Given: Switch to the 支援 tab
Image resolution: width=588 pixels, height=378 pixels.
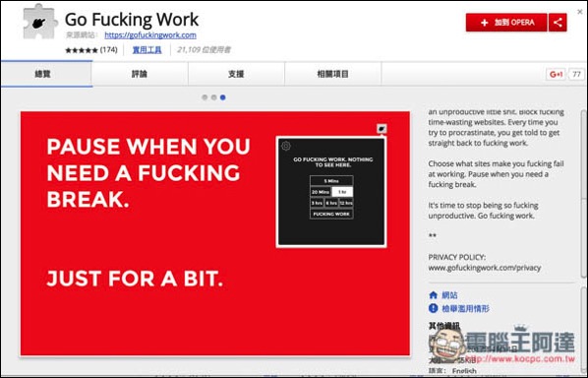Looking at the screenshot, I should tap(236, 74).
